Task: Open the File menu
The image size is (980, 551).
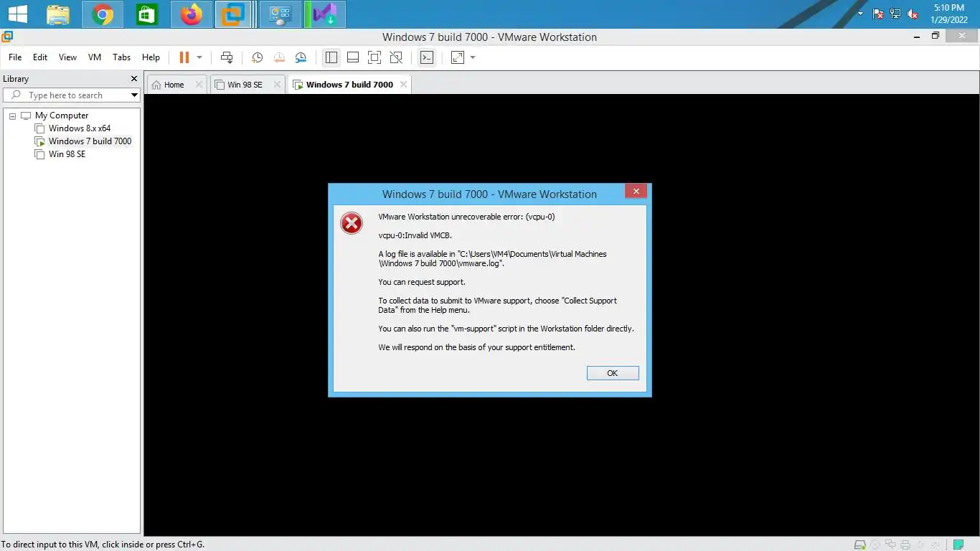Action: coord(15,57)
